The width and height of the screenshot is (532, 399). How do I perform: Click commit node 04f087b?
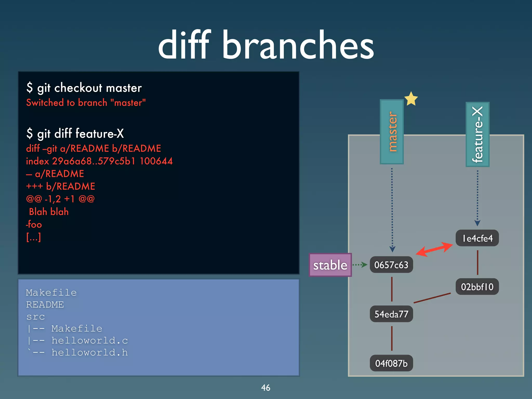[x=391, y=363]
